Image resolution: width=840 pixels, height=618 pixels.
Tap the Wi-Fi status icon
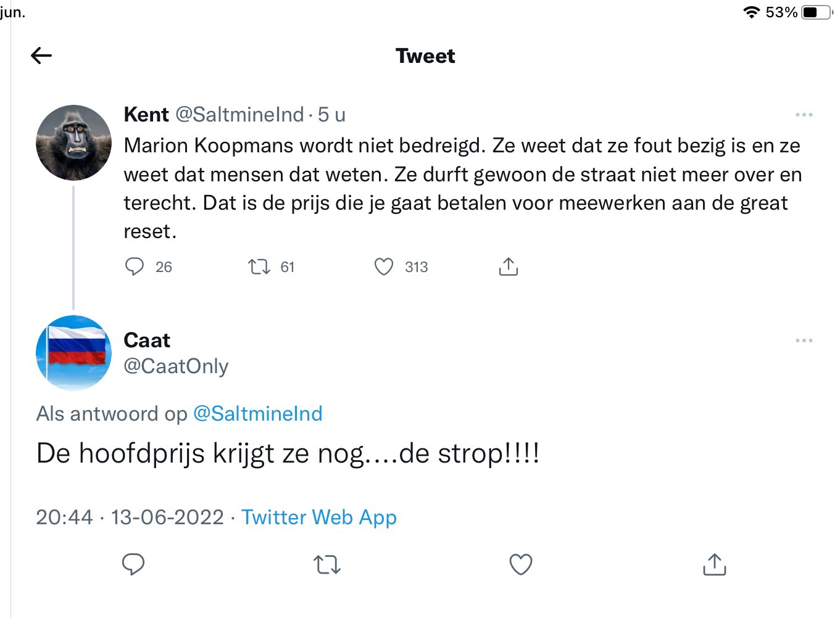(x=751, y=12)
